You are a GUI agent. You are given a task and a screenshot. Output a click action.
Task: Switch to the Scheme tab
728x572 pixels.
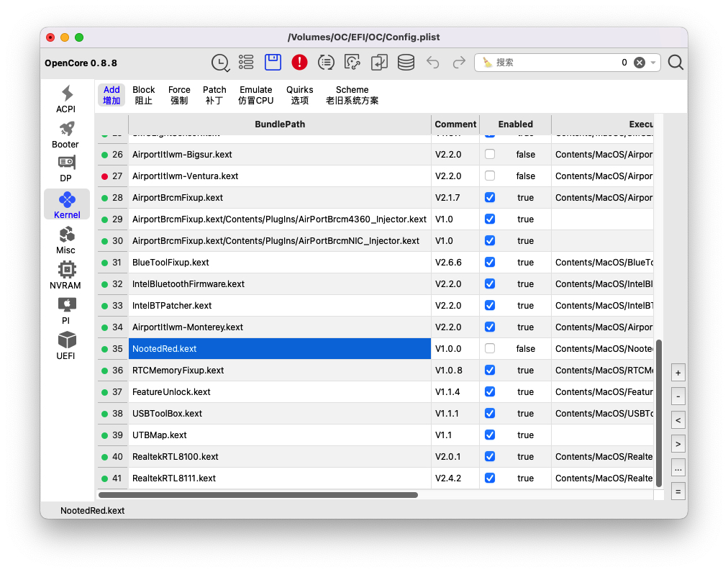pyautogui.click(x=352, y=95)
